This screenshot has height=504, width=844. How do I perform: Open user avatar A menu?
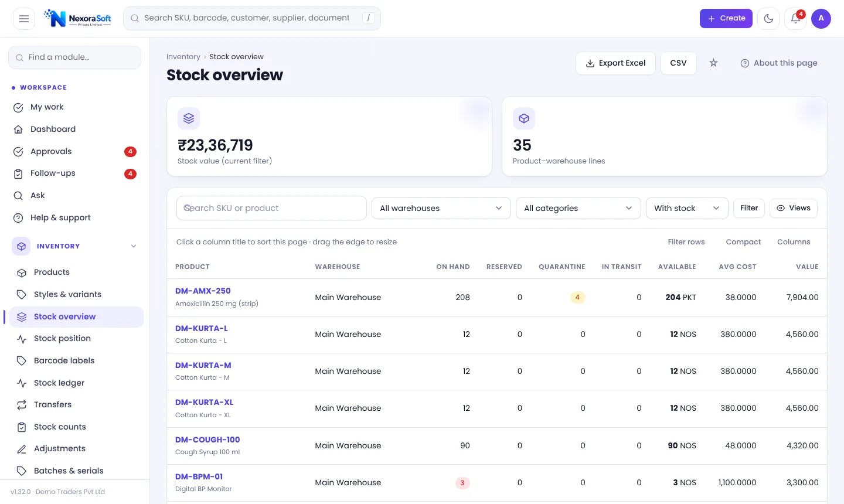tap(821, 19)
